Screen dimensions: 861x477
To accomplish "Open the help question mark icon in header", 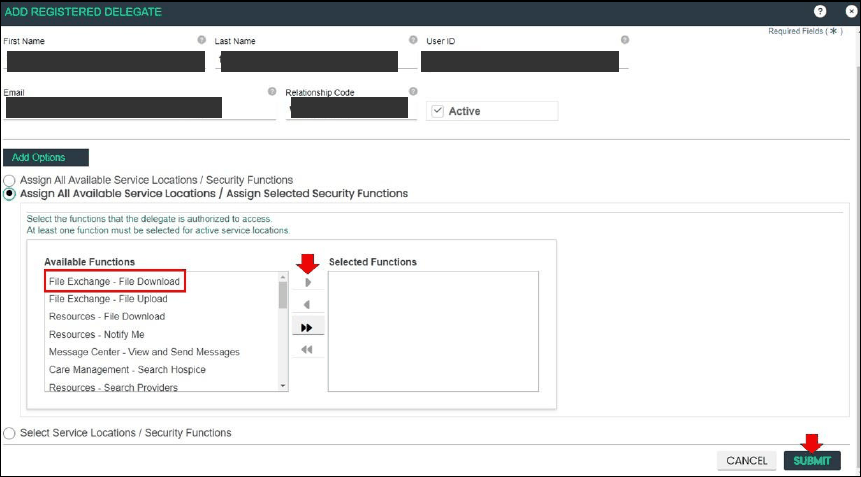I will pos(820,12).
